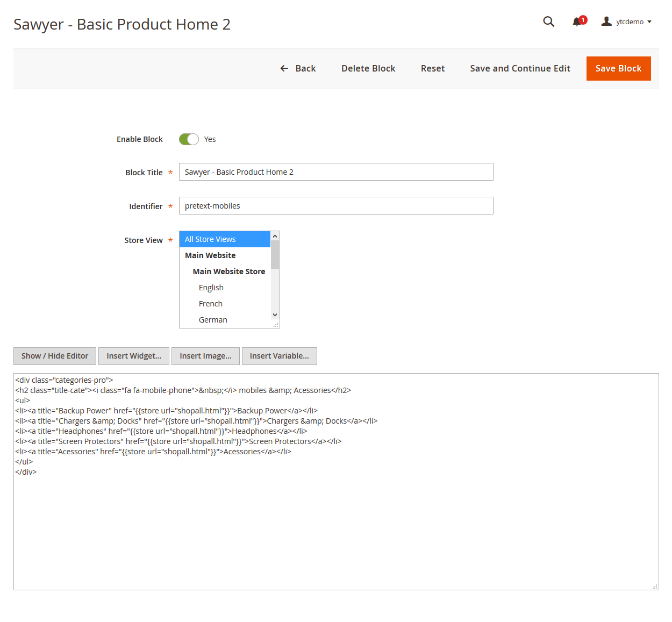Pick the German store view
The width and height of the screenshot is (672, 622).
point(213,320)
